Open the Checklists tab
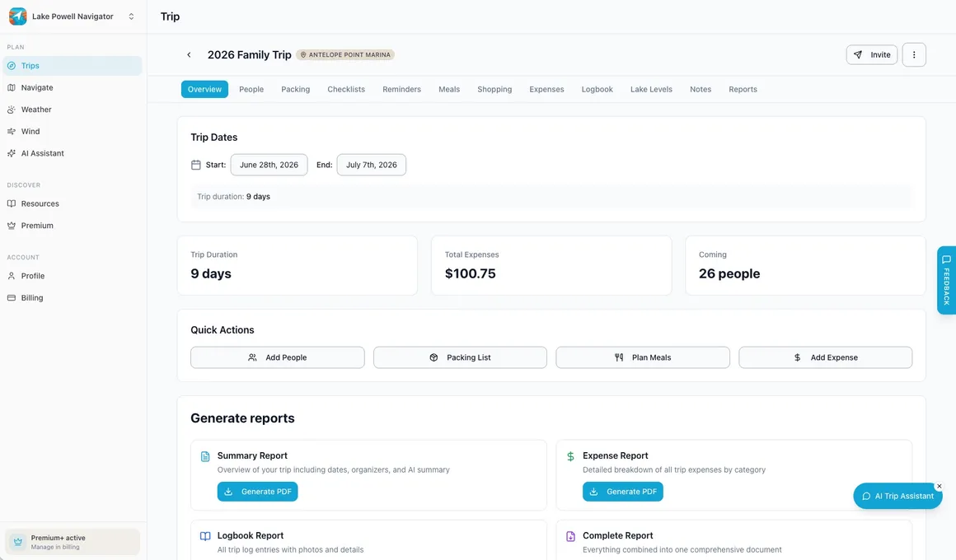The height and width of the screenshot is (560, 956). (346, 89)
